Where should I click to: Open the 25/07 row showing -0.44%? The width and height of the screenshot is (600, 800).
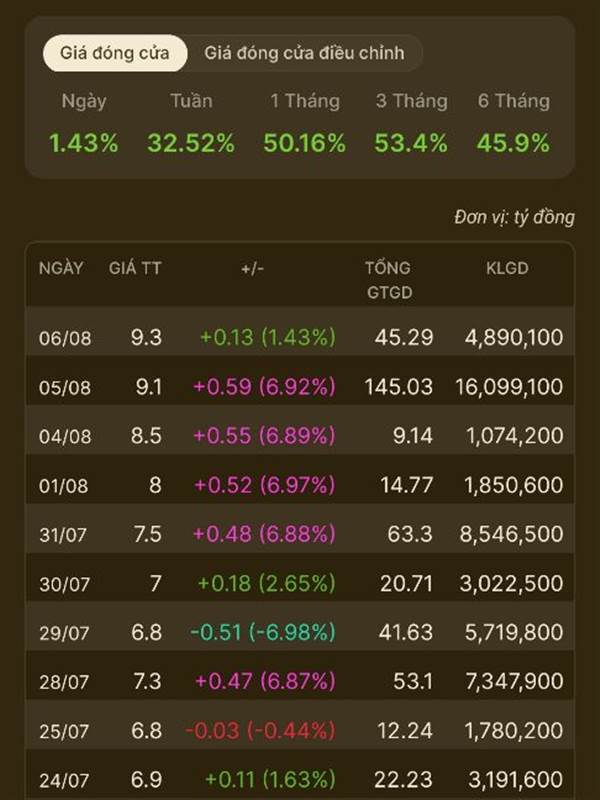point(300,731)
